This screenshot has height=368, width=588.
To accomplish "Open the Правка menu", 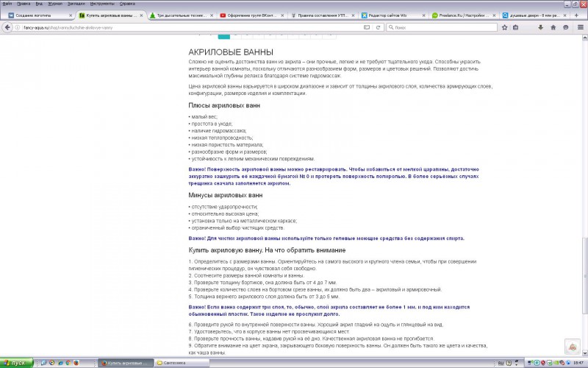I will tap(24, 4).
